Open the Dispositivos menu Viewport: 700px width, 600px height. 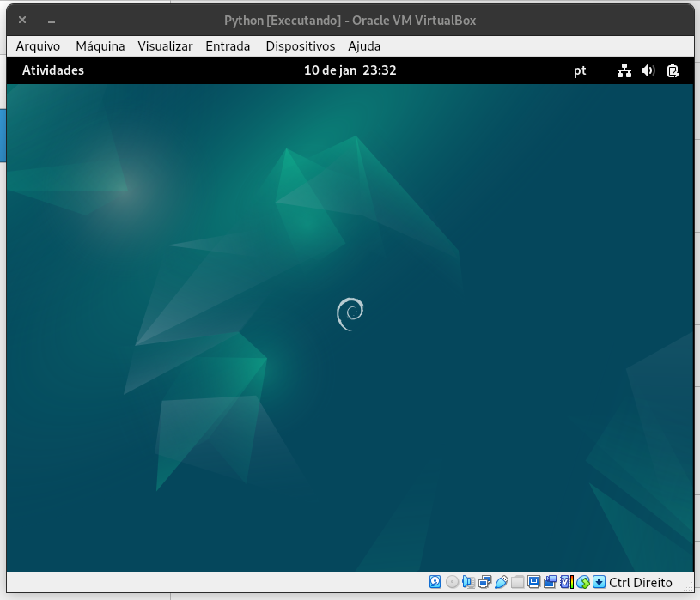coord(300,46)
